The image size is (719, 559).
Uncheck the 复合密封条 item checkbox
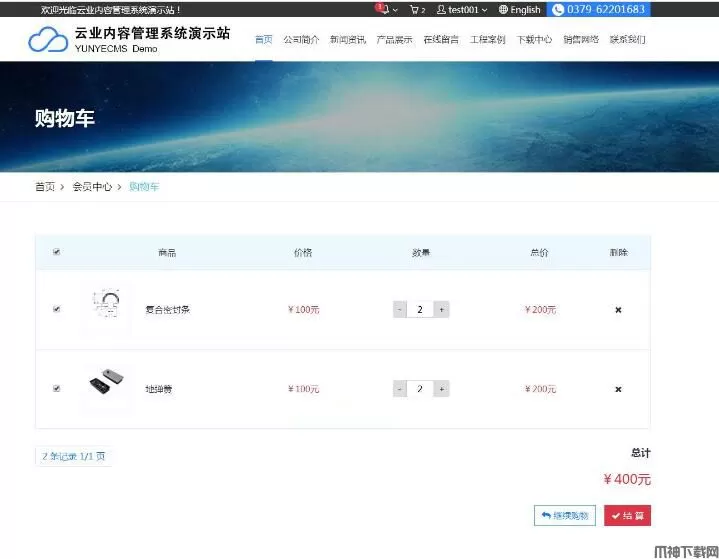[56, 310]
